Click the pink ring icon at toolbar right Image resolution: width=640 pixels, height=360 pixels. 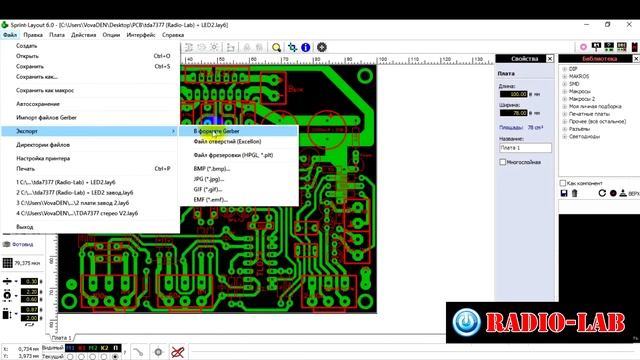tap(583, 47)
